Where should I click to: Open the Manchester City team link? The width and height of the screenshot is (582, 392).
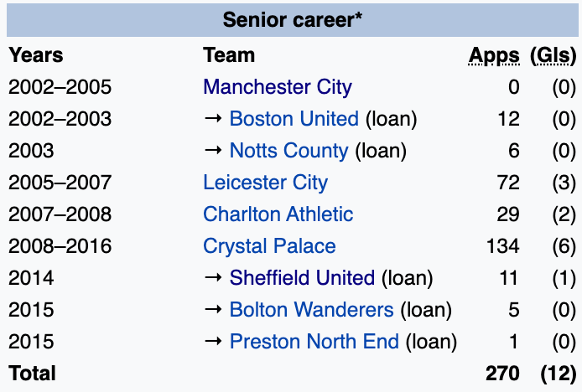click(x=277, y=87)
